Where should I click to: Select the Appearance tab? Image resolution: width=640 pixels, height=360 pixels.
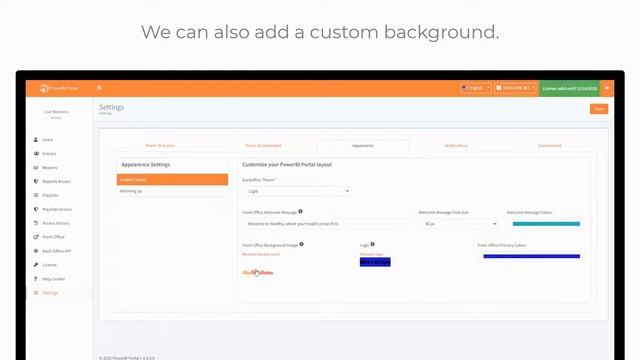(363, 146)
